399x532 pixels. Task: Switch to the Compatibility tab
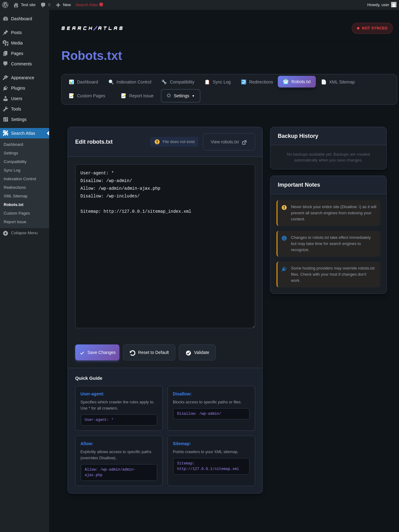[178, 82]
